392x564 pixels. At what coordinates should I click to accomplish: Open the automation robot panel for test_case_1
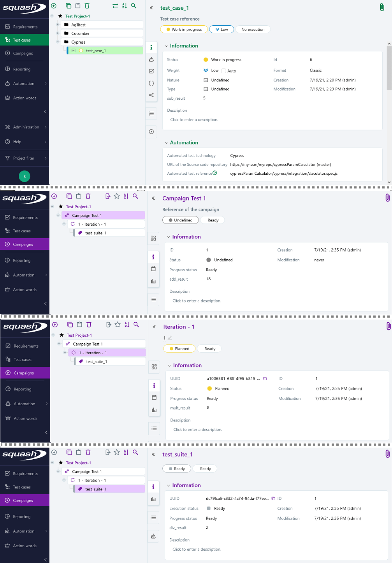[x=151, y=59]
